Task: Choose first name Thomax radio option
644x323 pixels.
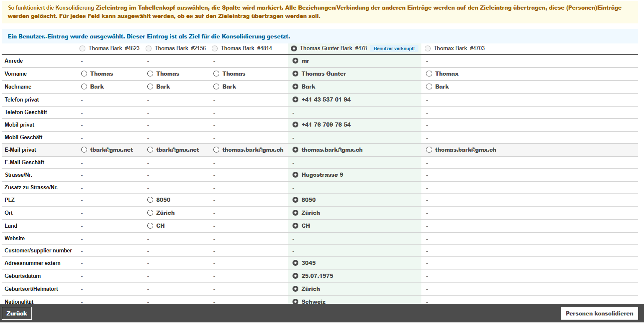Action: pyautogui.click(x=429, y=74)
